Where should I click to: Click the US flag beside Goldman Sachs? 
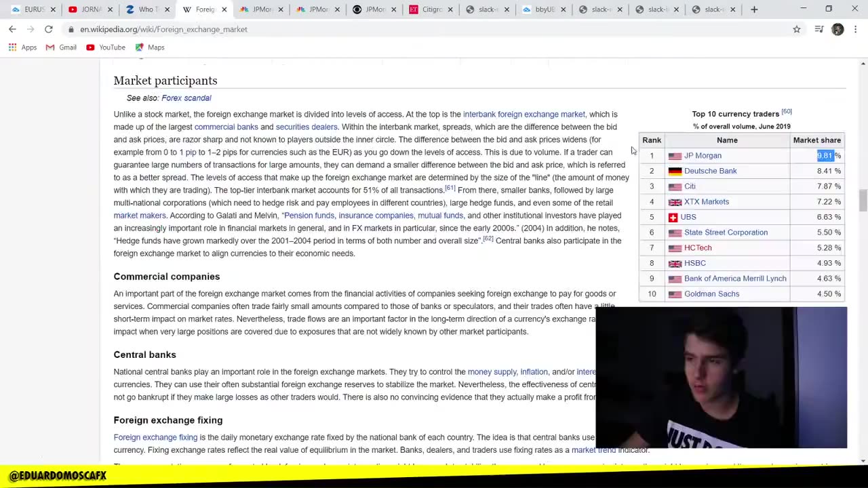[675, 294]
